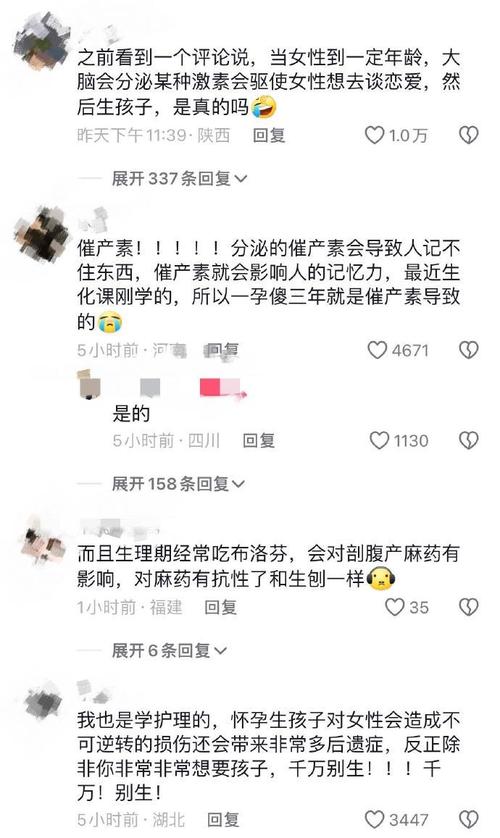Dislike the 布洛芬 comment from 福建
The width and height of the screenshot is (500, 838).
click(468, 607)
